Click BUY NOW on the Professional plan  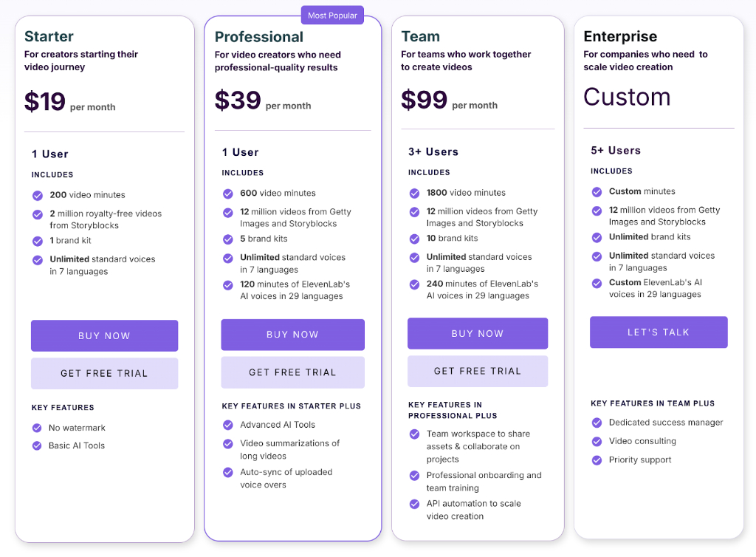[x=292, y=334]
